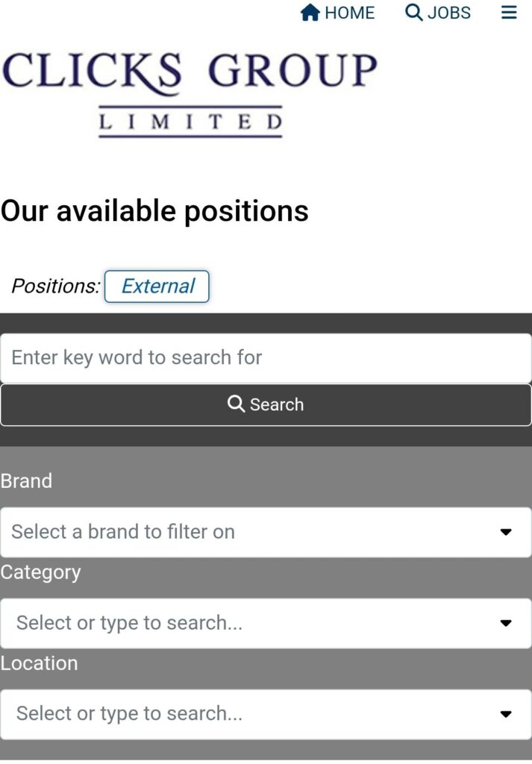Click the Location dropdown caret arrow
Viewport: 532px width, 764px height.
click(x=506, y=714)
